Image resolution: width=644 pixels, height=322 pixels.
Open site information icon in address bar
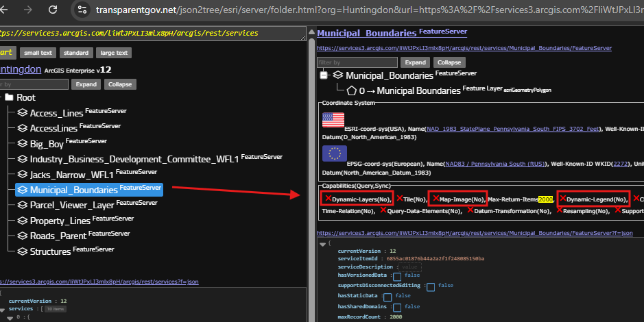pyautogui.click(x=82, y=10)
